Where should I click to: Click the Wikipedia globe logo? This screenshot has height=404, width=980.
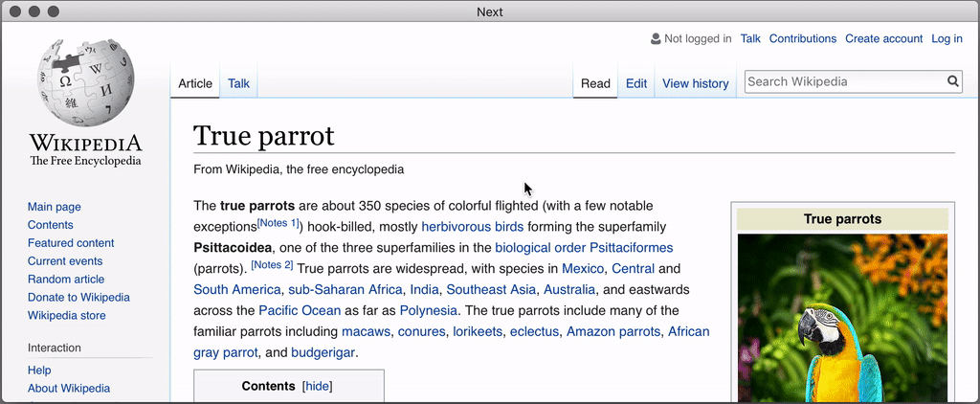coord(85,83)
